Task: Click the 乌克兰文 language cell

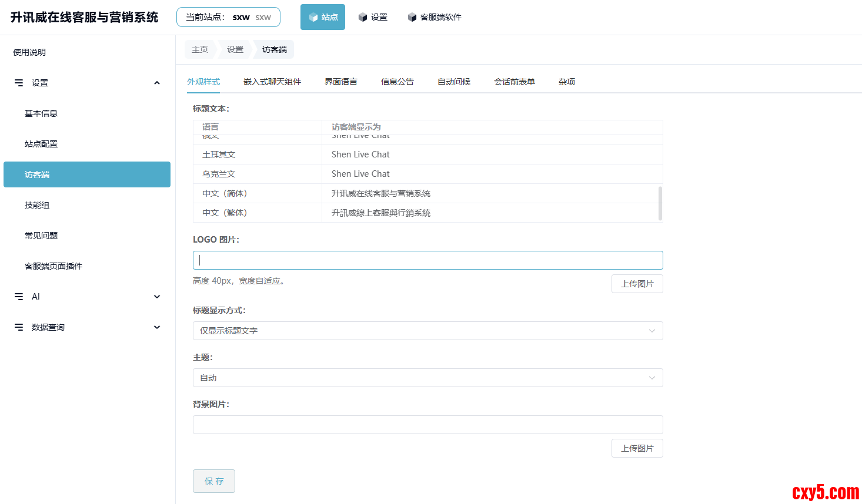Action: 258,174
